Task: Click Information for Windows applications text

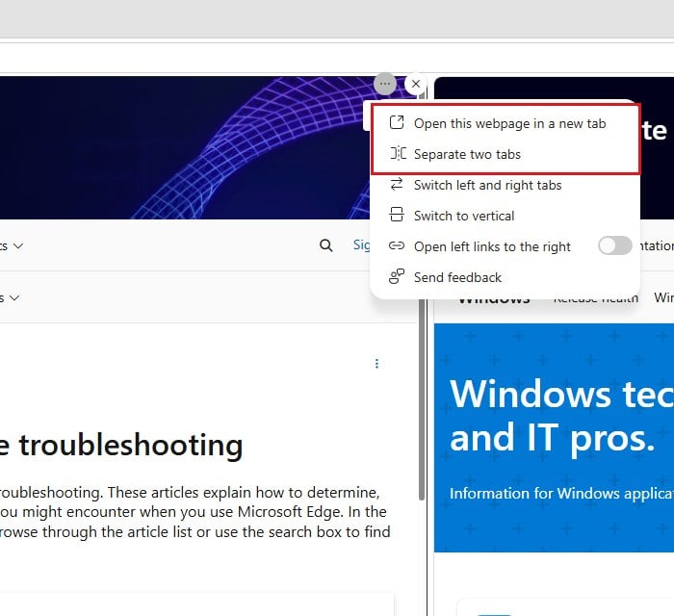Action: click(x=561, y=494)
